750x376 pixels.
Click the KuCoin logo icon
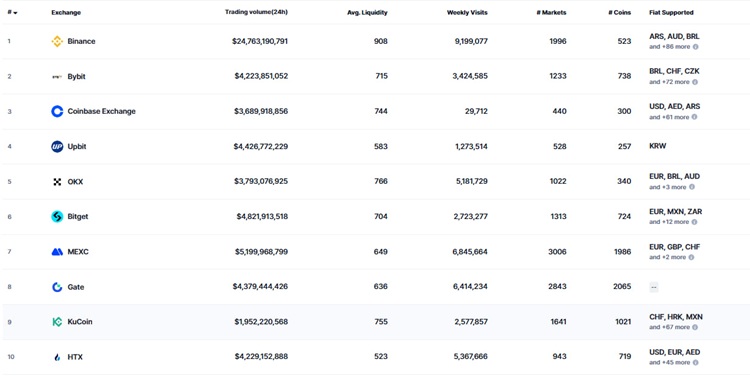point(57,322)
